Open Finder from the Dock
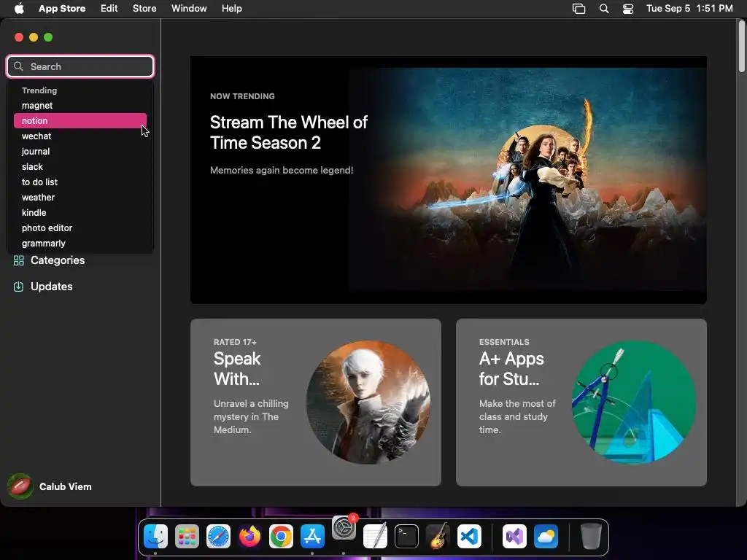747x560 pixels. point(155,537)
